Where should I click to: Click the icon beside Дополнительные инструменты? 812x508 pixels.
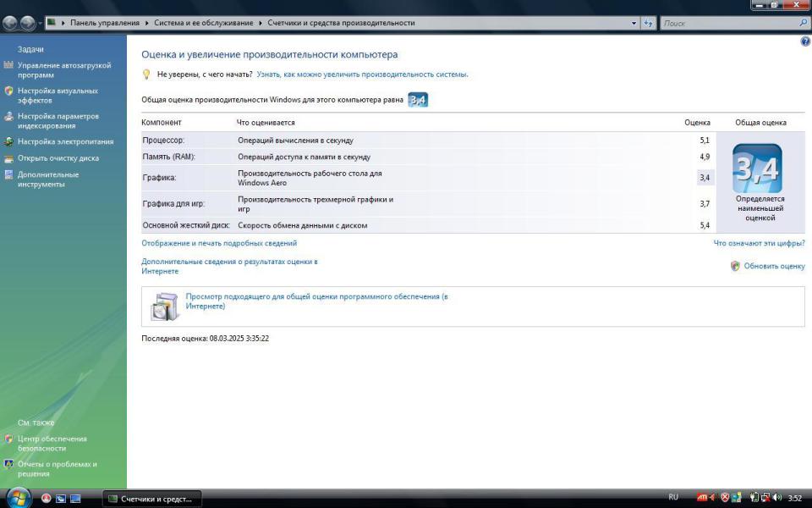coord(8,174)
